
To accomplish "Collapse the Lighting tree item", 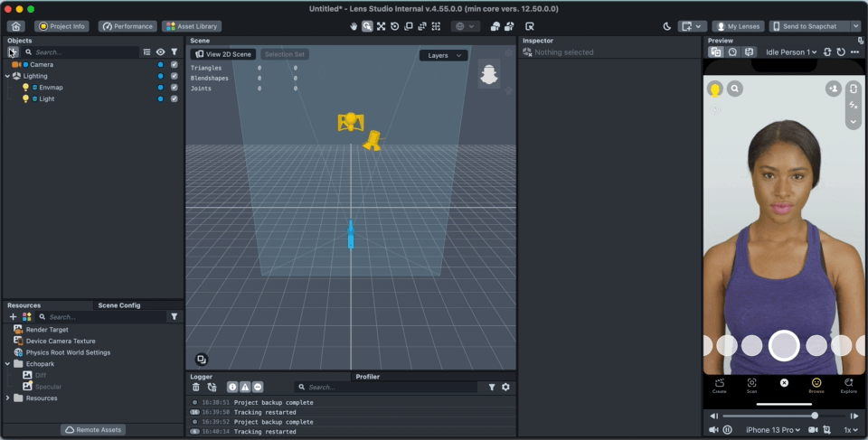I will (7, 76).
